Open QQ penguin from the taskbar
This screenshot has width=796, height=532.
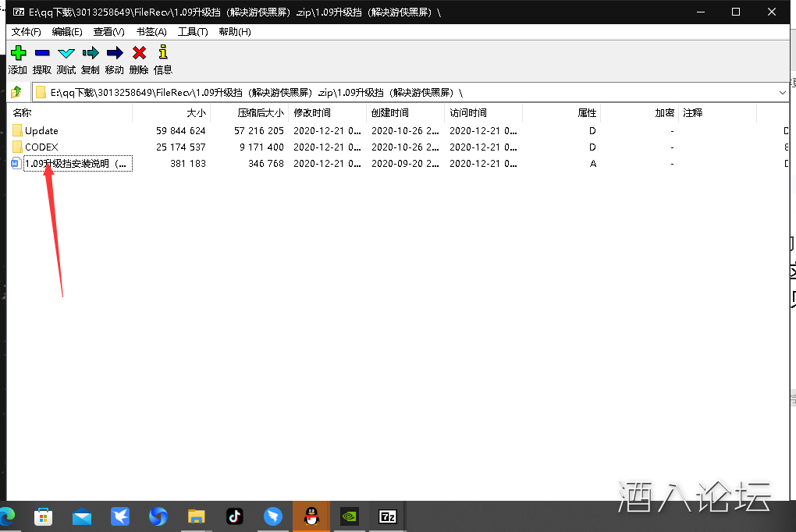(x=311, y=516)
